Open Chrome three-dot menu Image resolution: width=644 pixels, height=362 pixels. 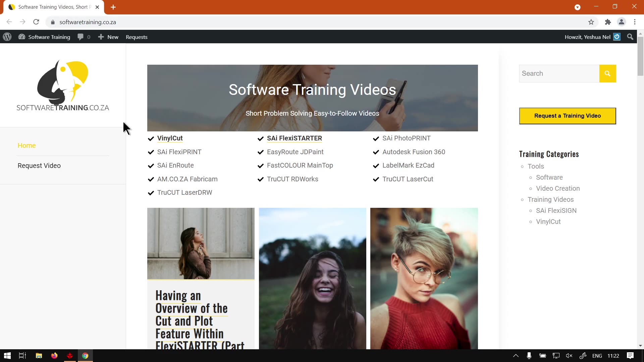point(635,22)
